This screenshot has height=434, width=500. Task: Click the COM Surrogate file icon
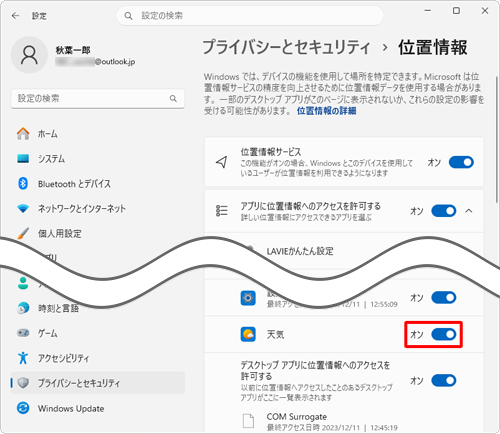248,421
